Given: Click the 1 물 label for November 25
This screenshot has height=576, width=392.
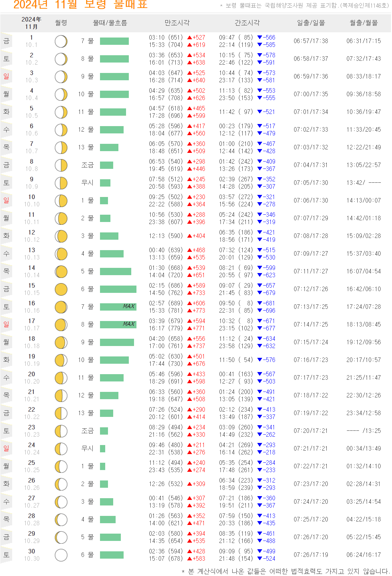Looking at the screenshot, I should click(x=87, y=467).
